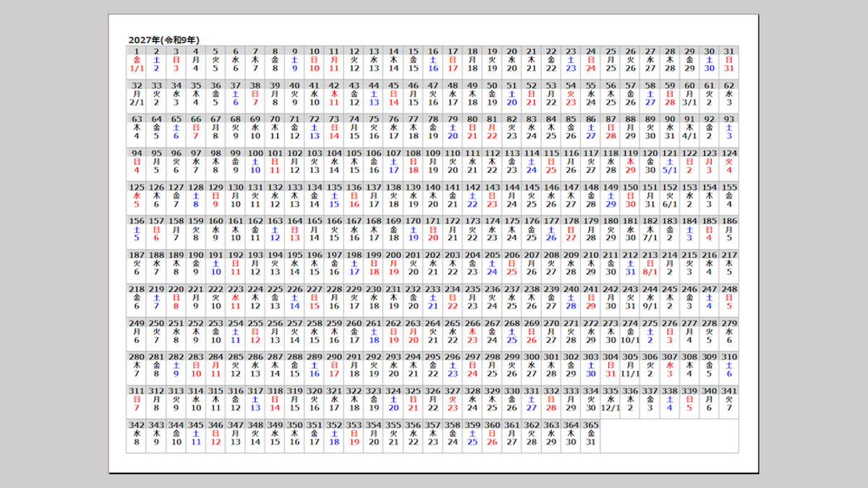Select day-of-year header "62"

729,85
